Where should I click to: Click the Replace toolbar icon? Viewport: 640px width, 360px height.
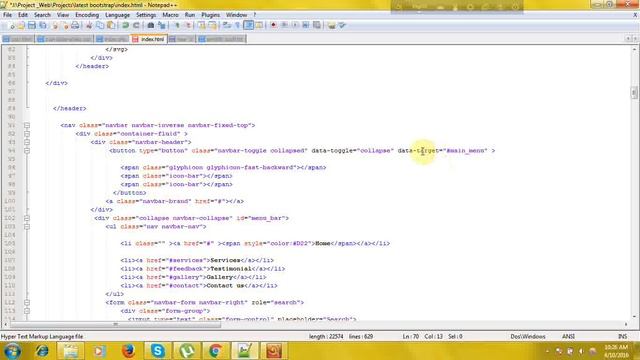coord(162,25)
